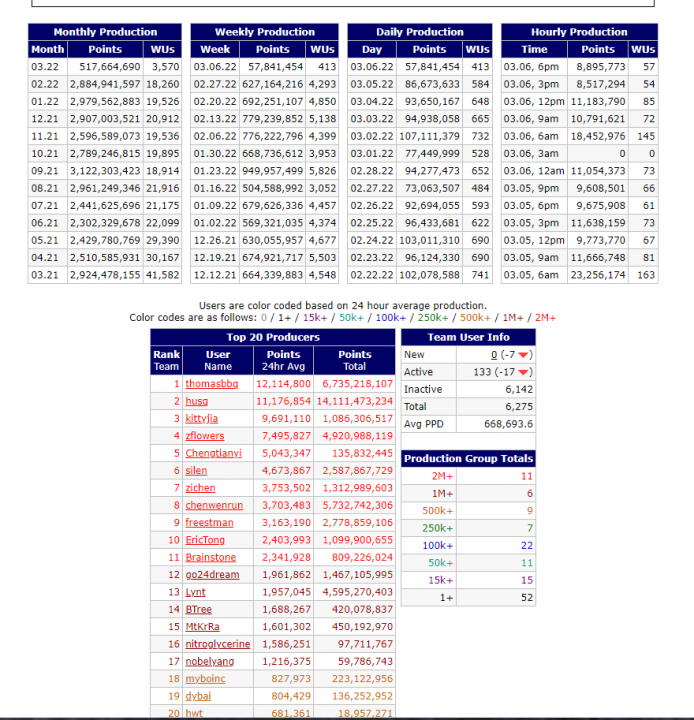Open Brainstone user link
Viewport: 694px width, 720px height.
(211, 557)
